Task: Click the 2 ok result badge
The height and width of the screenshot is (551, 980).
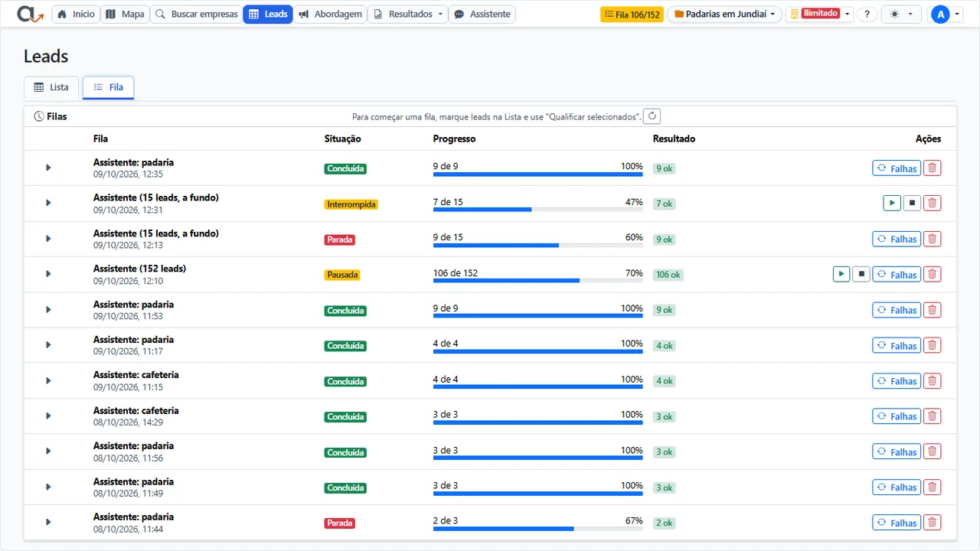Action: point(664,523)
